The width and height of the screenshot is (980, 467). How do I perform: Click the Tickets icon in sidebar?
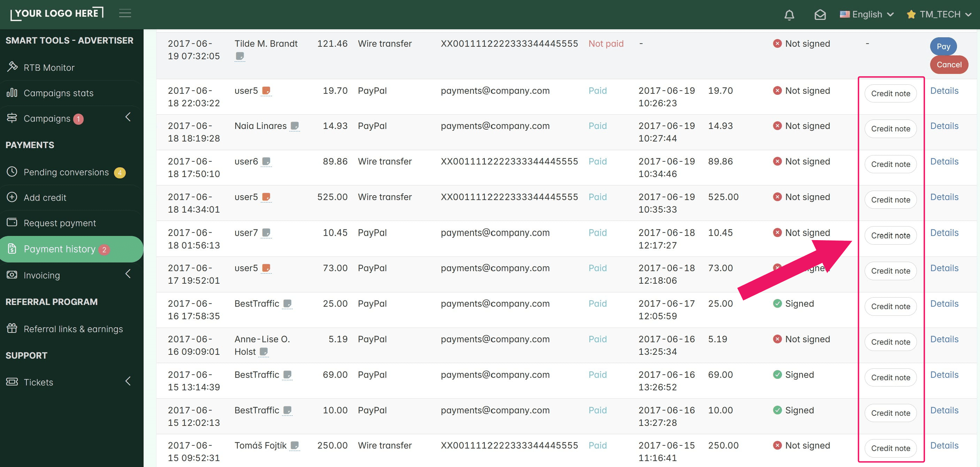point(12,381)
